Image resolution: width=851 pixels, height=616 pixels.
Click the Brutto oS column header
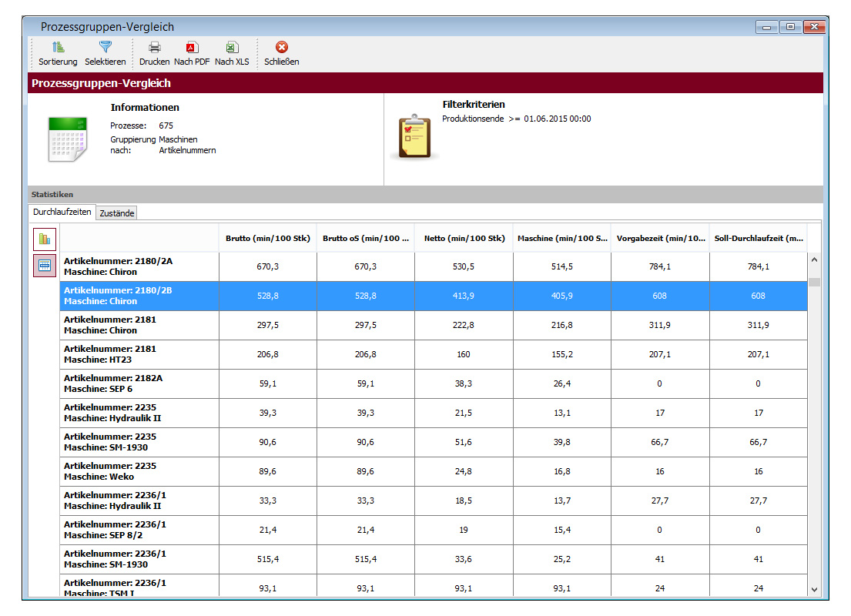pos(366,238)
